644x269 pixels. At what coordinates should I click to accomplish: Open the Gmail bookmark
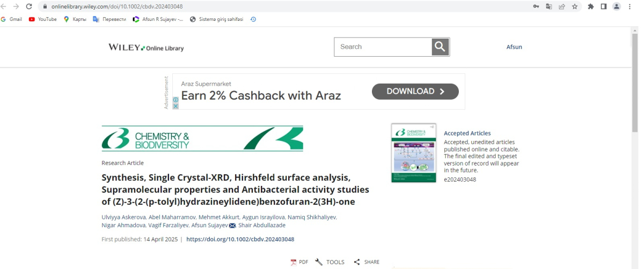[11, 19]
